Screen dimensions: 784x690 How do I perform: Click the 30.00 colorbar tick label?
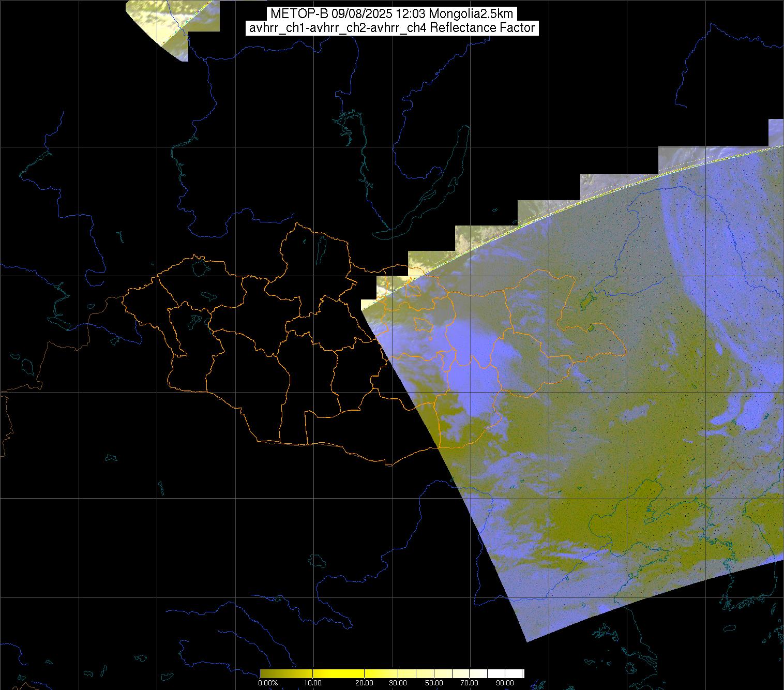399,683
